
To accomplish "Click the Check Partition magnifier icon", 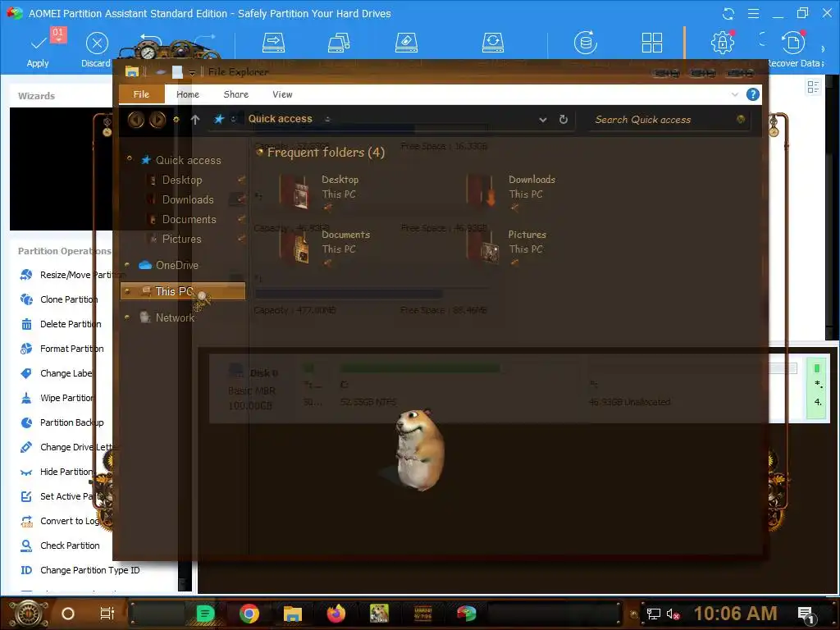I will (26, 546).
